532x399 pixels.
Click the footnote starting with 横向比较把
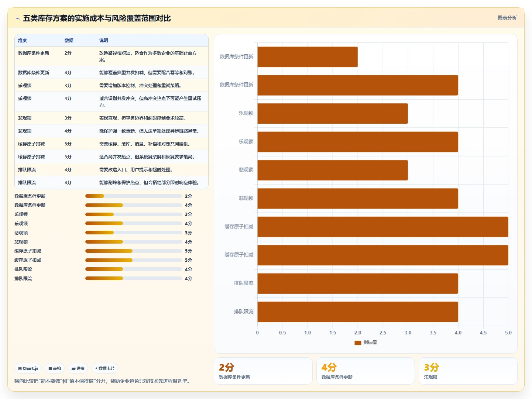click(103, 381)
